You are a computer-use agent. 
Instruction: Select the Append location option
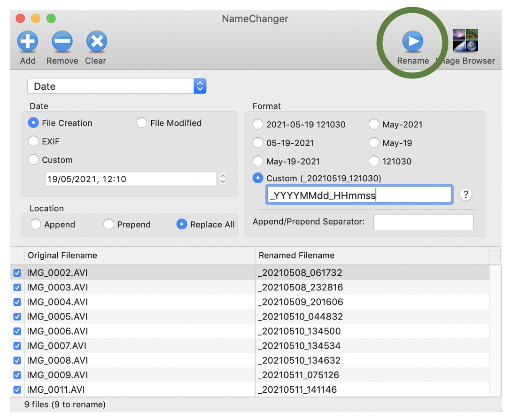[x=35, y=224]
